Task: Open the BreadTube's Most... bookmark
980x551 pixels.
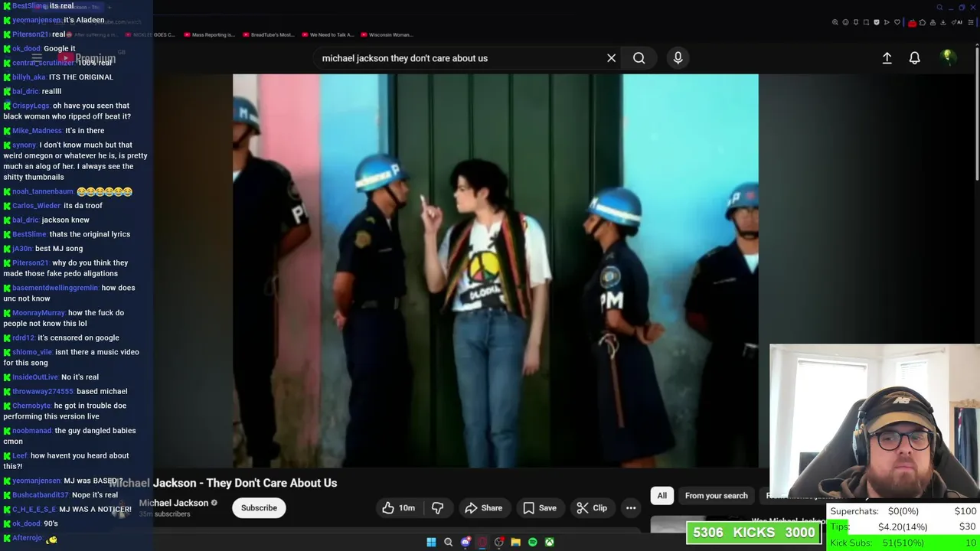Action: coord(268,34)
